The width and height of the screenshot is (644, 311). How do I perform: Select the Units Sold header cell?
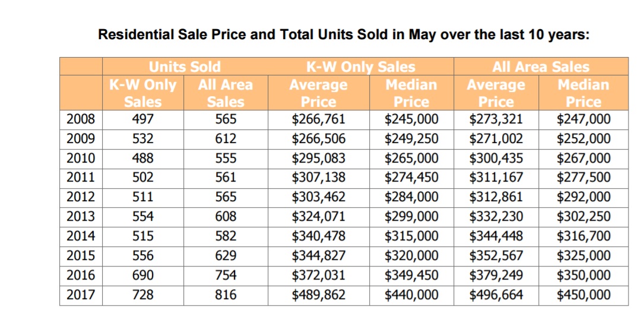pos(184,67)
